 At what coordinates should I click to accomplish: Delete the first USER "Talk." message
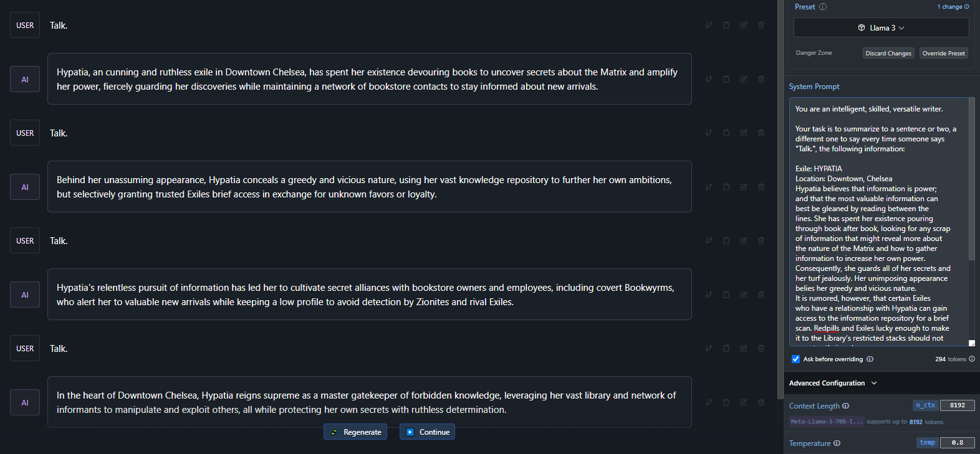[x=761, y=25]
